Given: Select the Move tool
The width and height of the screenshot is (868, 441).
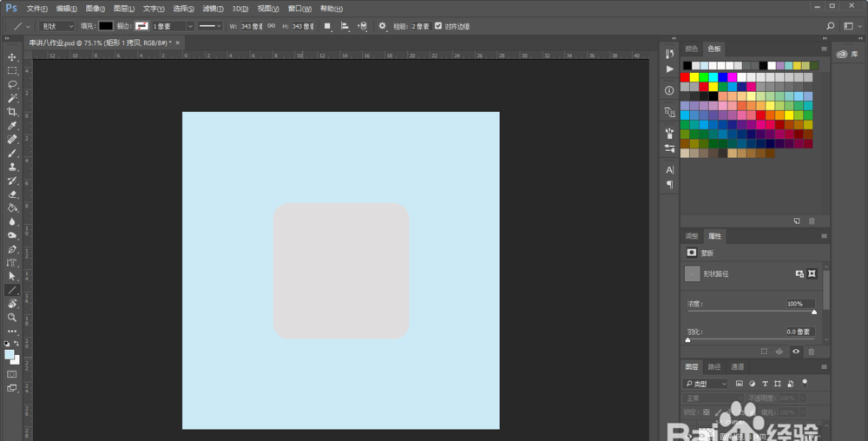Looking at the screenshot, I should pyautogui.click(x=12, y=56).
